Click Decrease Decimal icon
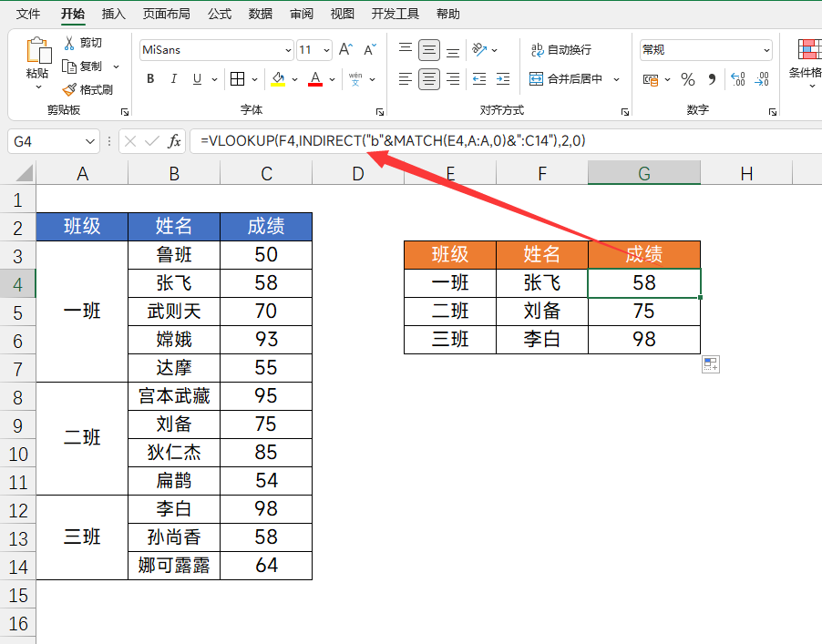Viewport: 822px width, 644px height. [x=762, y=79]
